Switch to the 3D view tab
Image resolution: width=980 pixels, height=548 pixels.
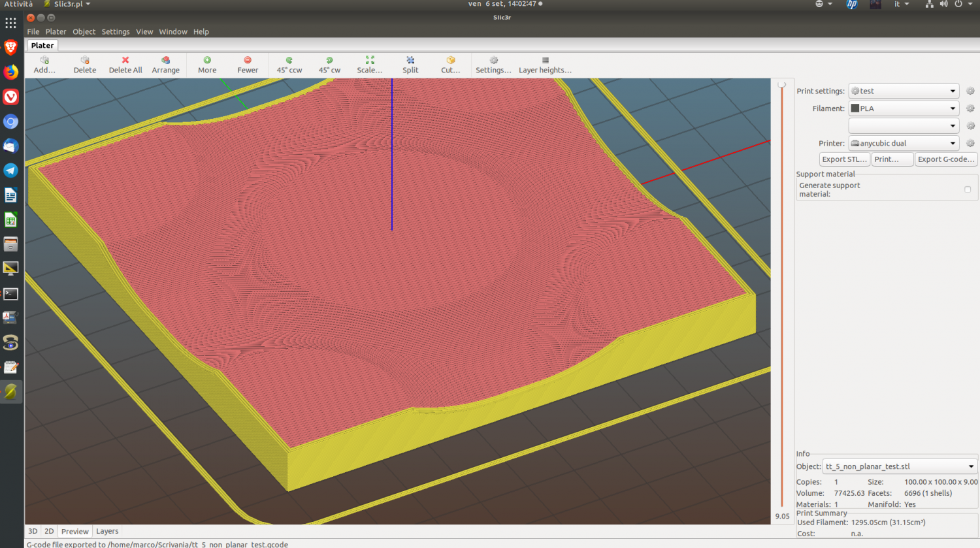33,531
